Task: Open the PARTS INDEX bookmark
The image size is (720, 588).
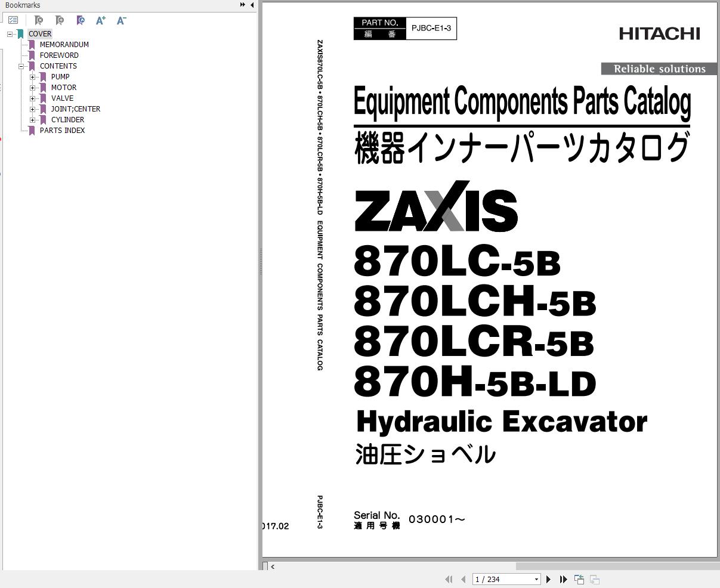Action: [x=63, y=131]
